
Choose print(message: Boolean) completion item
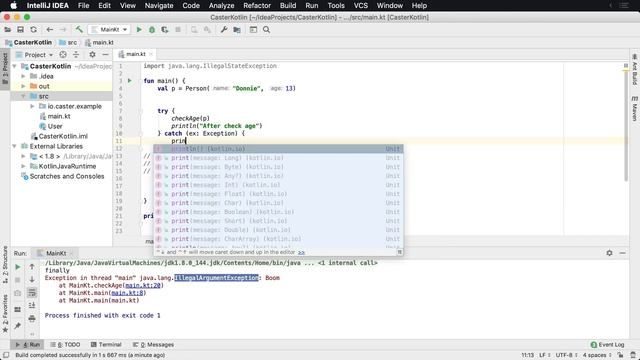tap(278, 212)
